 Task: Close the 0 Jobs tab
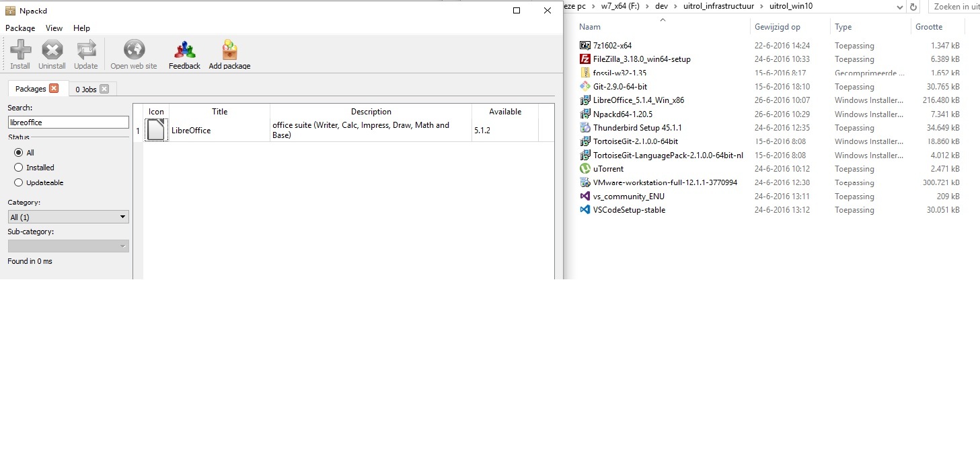[x=104, y=89]
